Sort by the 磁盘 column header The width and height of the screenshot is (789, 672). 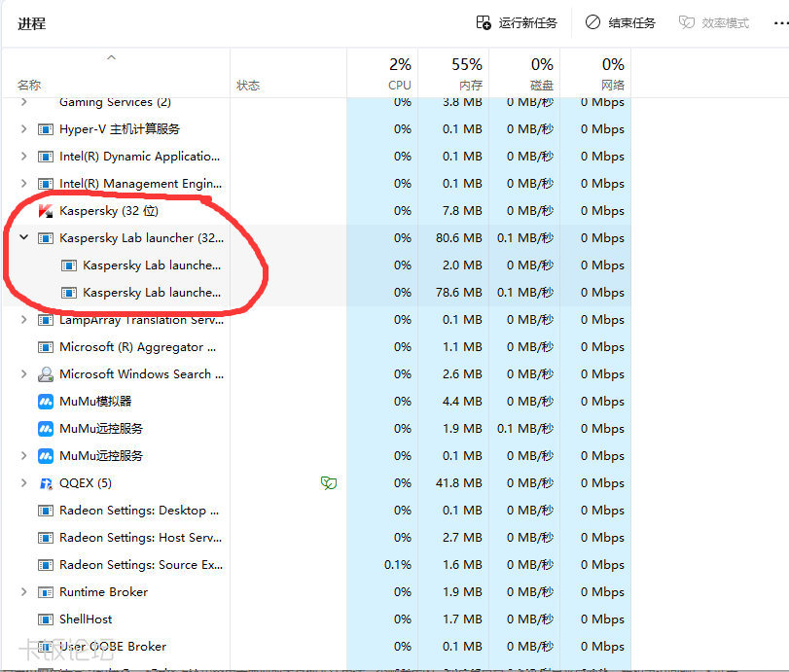(524, 73)
